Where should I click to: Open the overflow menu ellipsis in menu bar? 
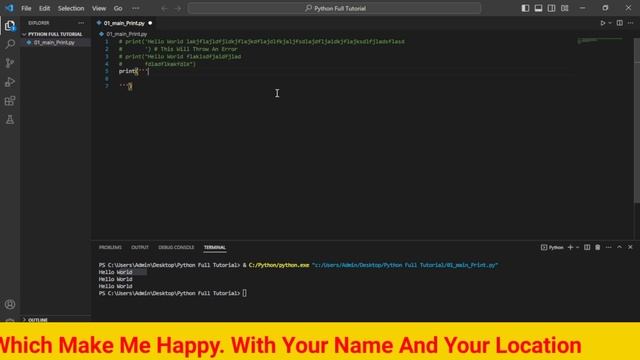[x=136, y=8]
